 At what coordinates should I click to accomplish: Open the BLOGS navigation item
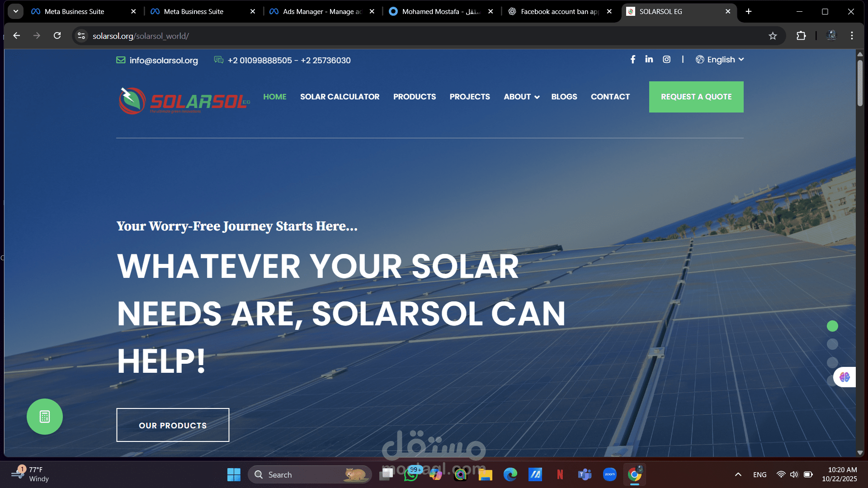[564, 97]
